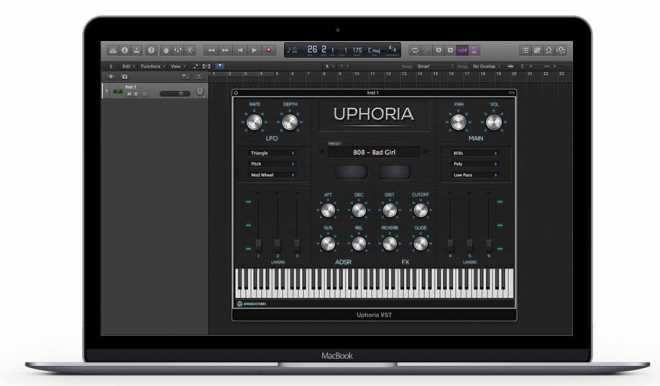660x386 pixels.
Task: Click the Duplicate Track icon beside plus
Action: [125, 77]
